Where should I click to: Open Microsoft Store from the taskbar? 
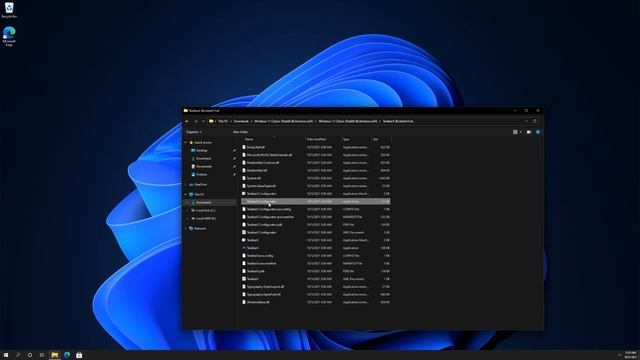point(79,355)
